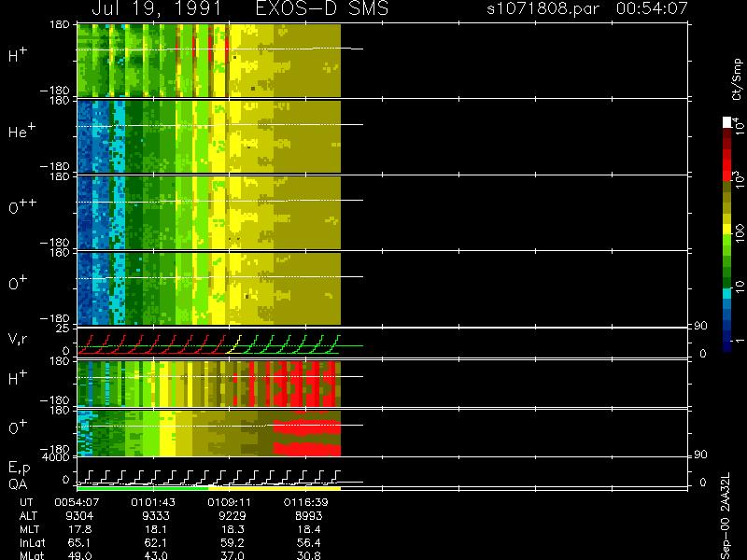
Task: Click the UT row header
Action: 26,502
